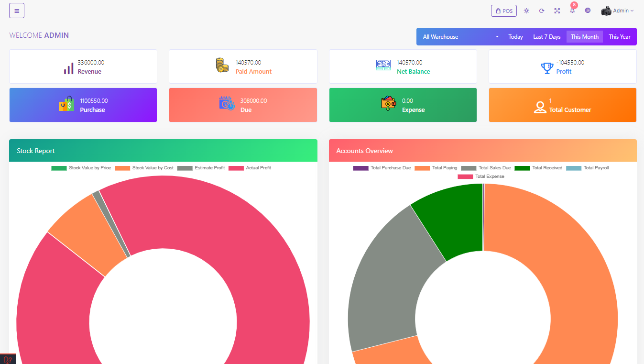Click the globe language icon
Image resolution: width=644 pixels, height=364 pixels.
[588, 11]
